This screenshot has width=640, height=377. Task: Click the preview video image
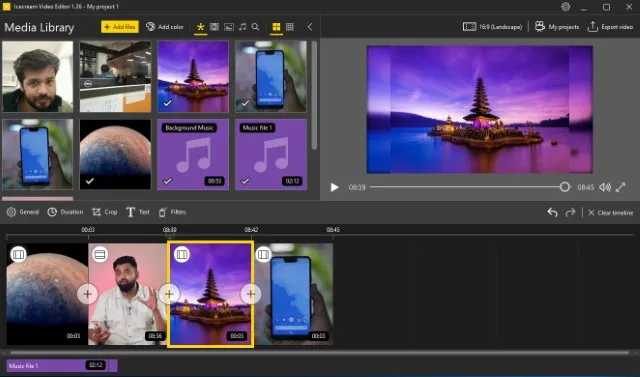tap(480, 109)
